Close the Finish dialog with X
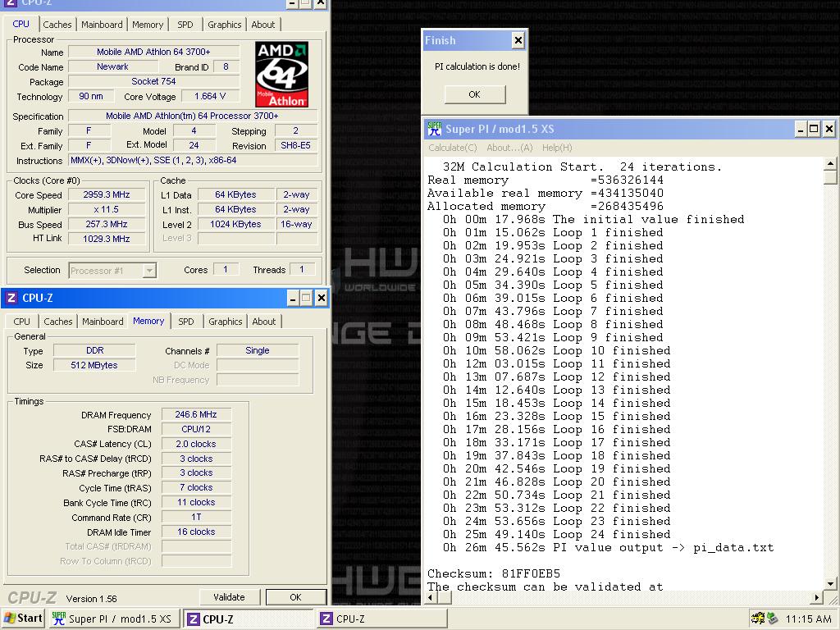This screenshot has height=630, width=840. pyautogui.click(x=518, y=40)
